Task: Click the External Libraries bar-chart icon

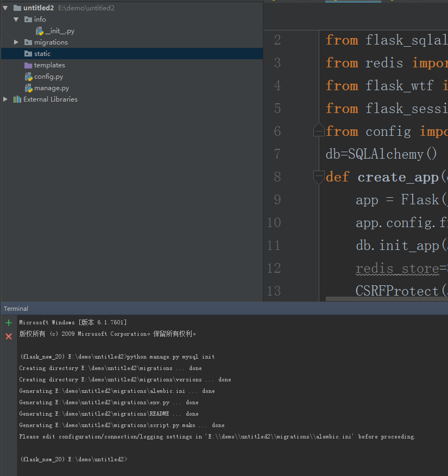Action: (17, 99)
